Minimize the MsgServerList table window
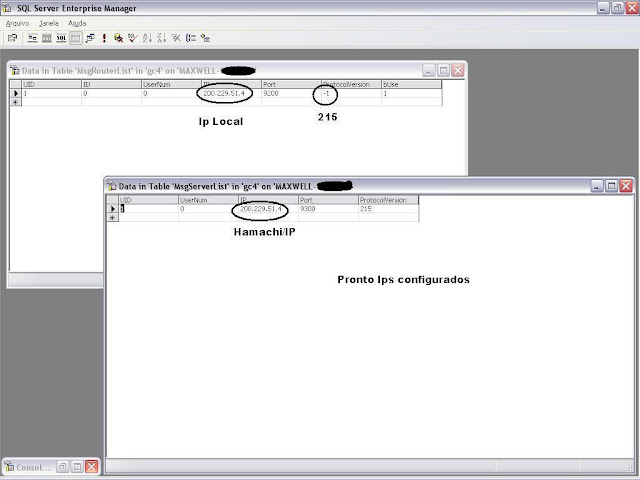 [x=597, y=186]
